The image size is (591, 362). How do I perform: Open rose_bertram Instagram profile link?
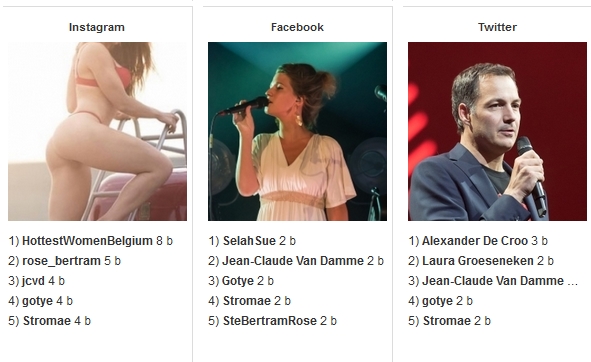61,261
